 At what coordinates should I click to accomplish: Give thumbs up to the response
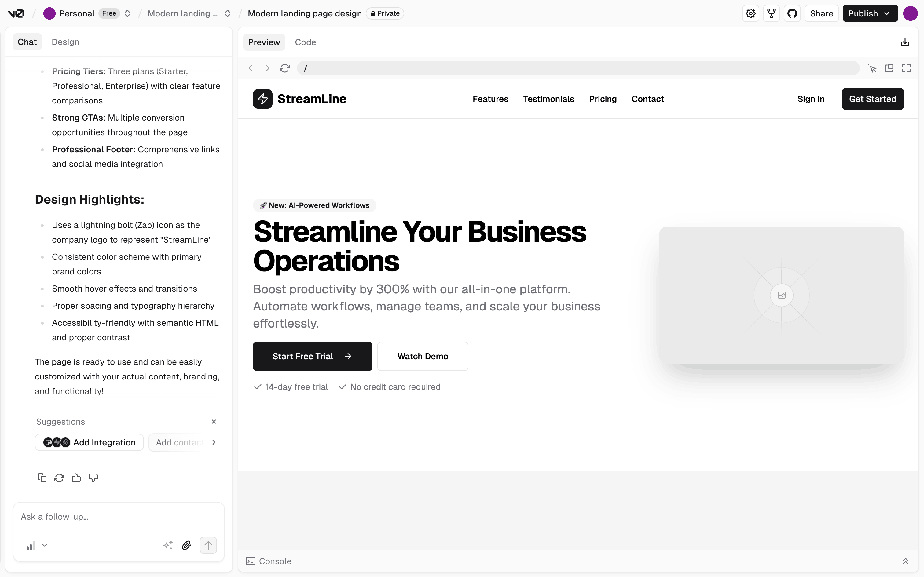coord(76,478)
